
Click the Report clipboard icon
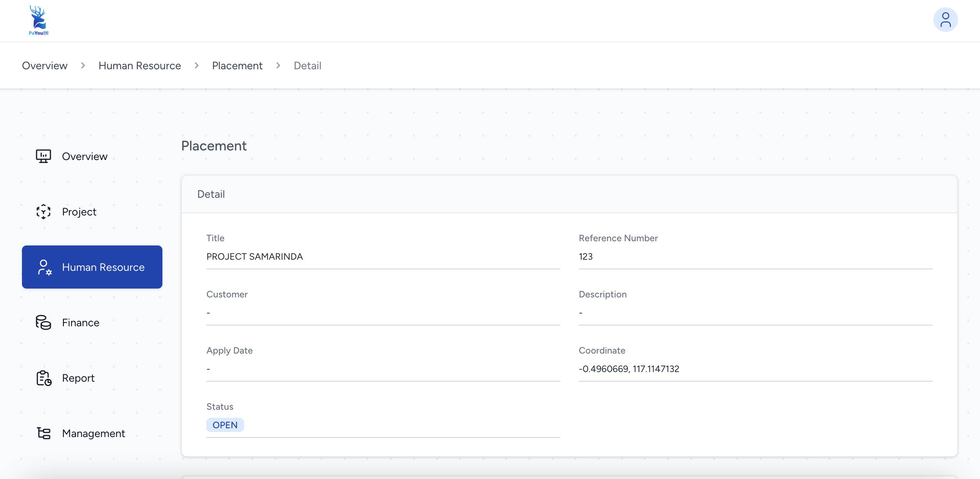(44, 378)
